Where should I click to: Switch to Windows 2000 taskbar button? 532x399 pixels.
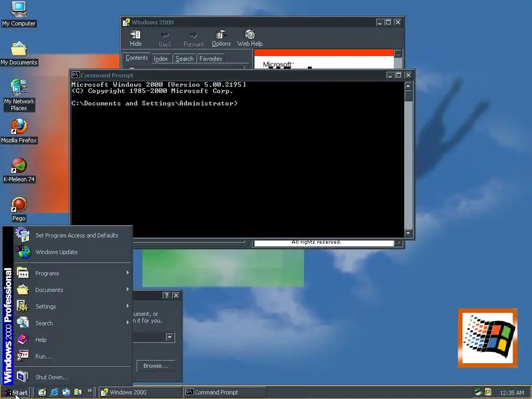coord(140,392)
